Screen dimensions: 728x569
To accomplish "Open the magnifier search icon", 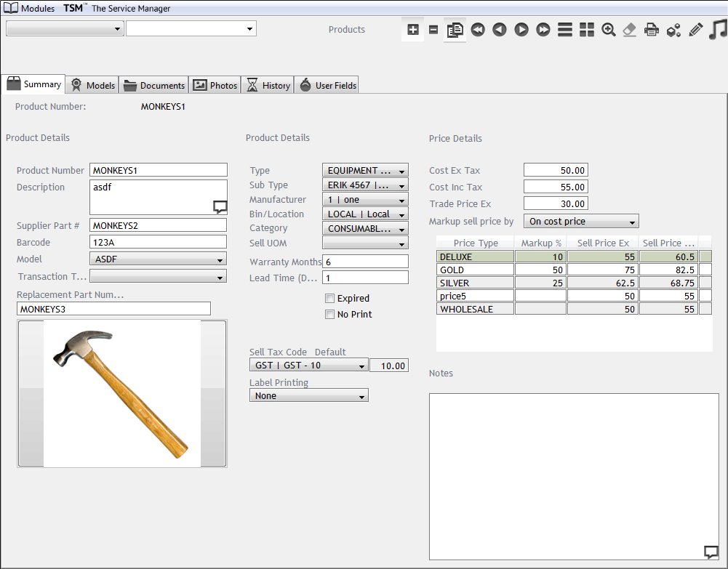I will point(609,30).
